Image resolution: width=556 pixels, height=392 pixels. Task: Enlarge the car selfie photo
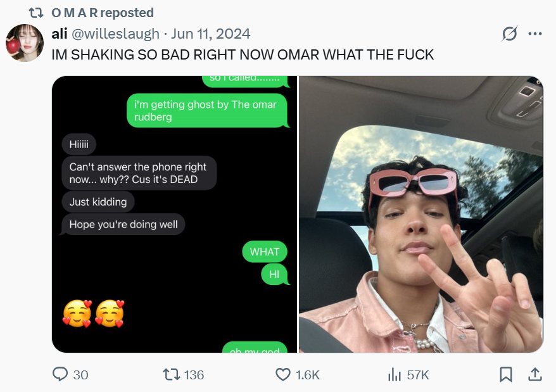point(420,214)
